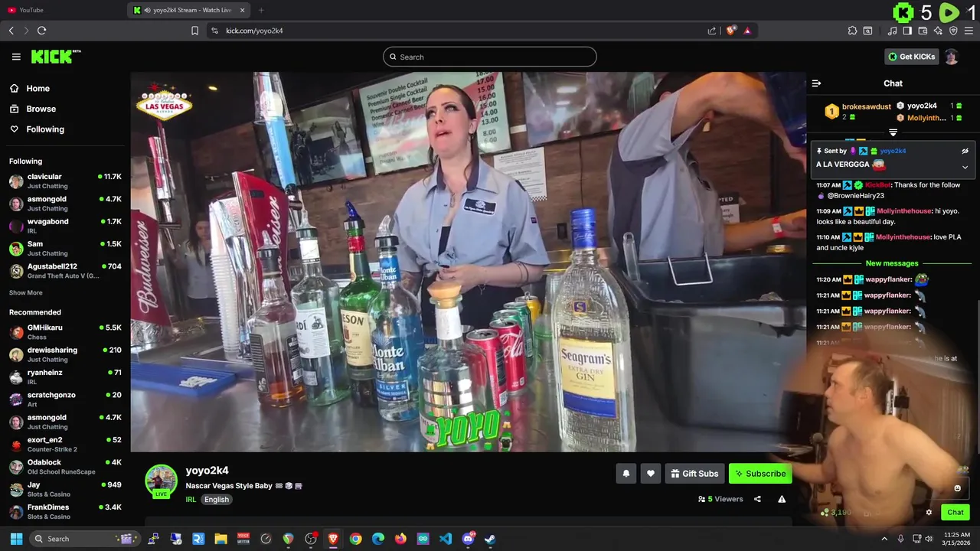Open Agustabell212 channel in sidebar
Screen dimensions: 980x551
pos(65,271)
